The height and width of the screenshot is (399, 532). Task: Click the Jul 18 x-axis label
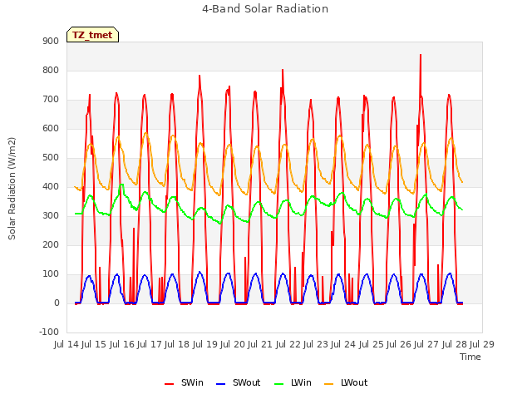coord(177,344)
